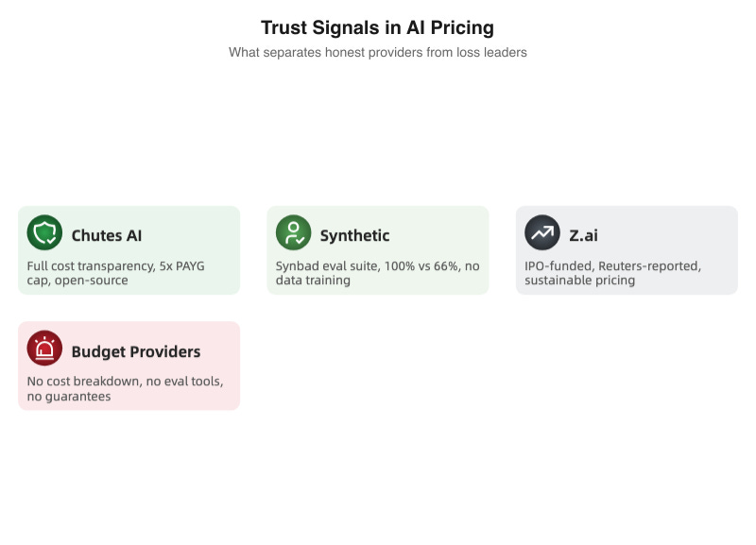The width and height of the screenshot is (756, 545).
Task: Click the 'sustainable pricing' text
Action: (579, 281)
